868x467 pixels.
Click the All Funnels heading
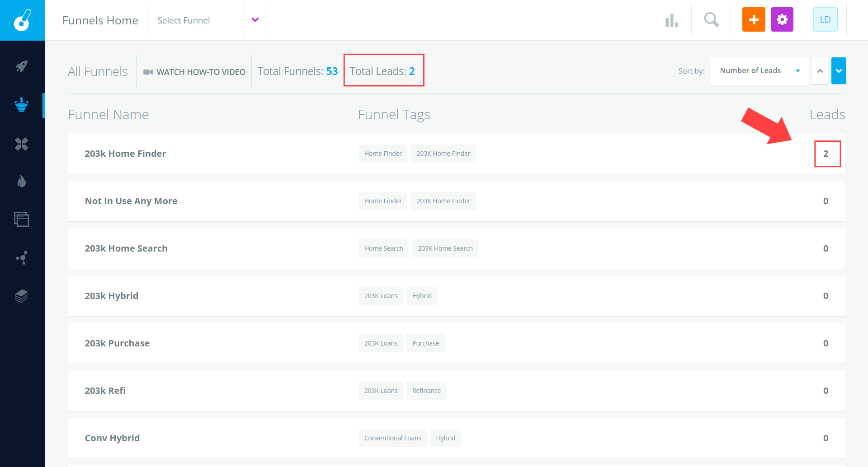tap(98, 71)
